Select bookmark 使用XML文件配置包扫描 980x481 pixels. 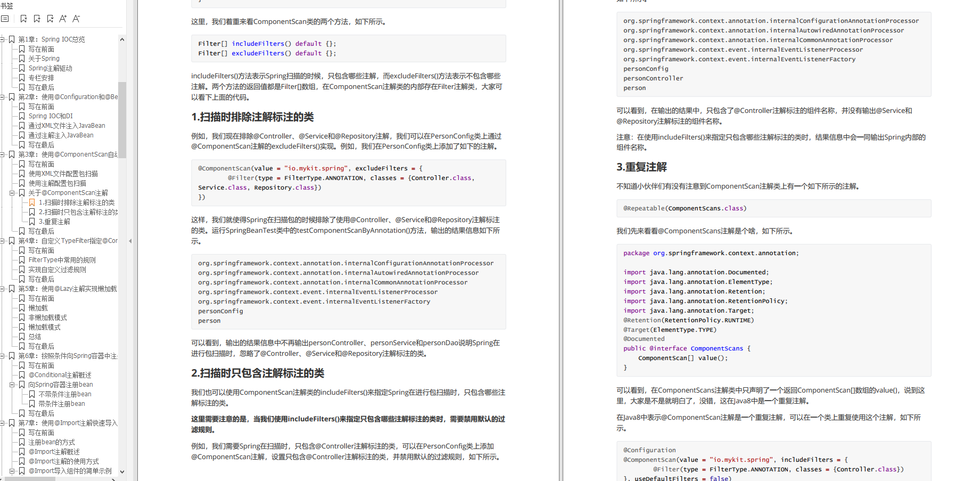63,174
